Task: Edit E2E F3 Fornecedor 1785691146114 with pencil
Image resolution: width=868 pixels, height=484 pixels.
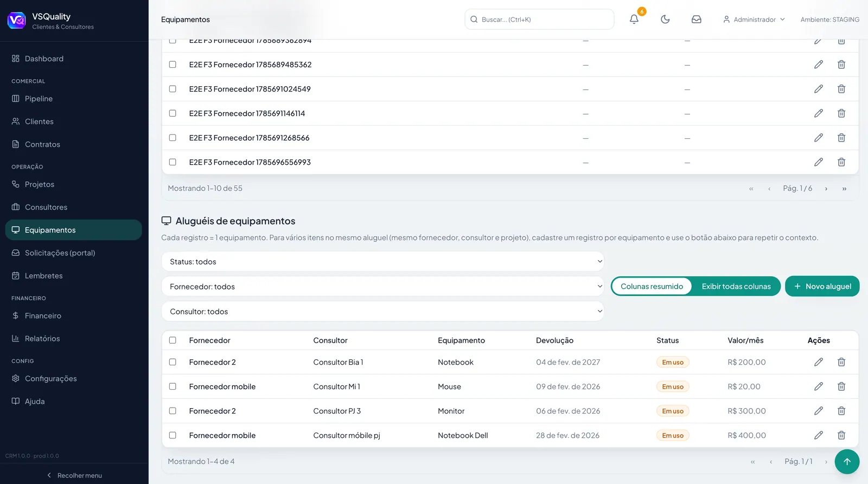Action: (x=819, y=113)
